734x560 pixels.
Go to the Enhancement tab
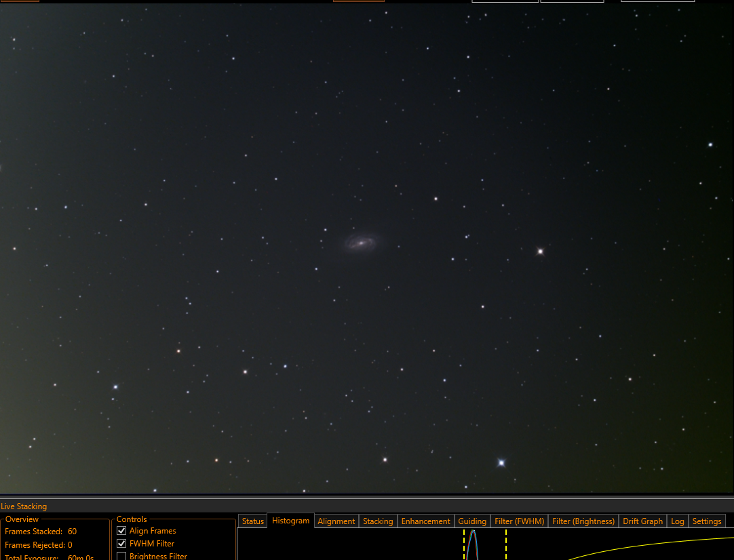(425, 521)
